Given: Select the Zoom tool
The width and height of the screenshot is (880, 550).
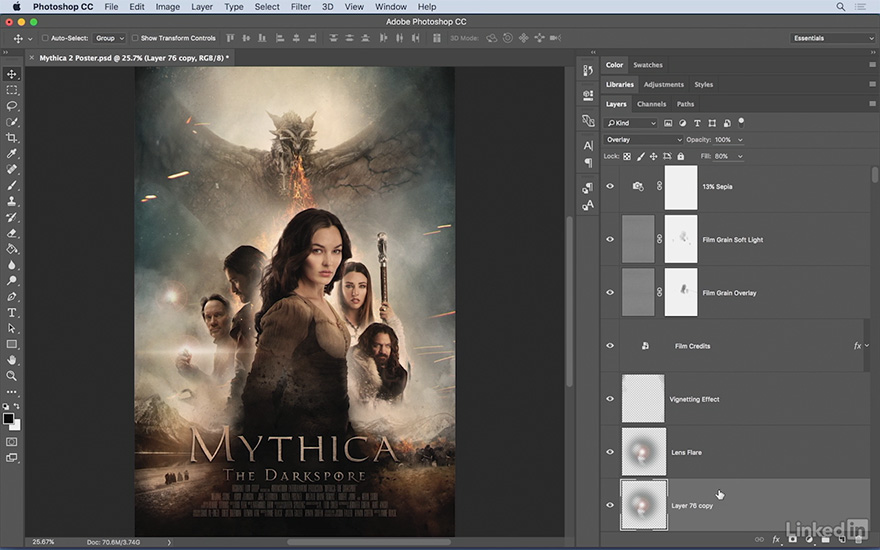Looking at the screenshot, I should pos(11,375).
